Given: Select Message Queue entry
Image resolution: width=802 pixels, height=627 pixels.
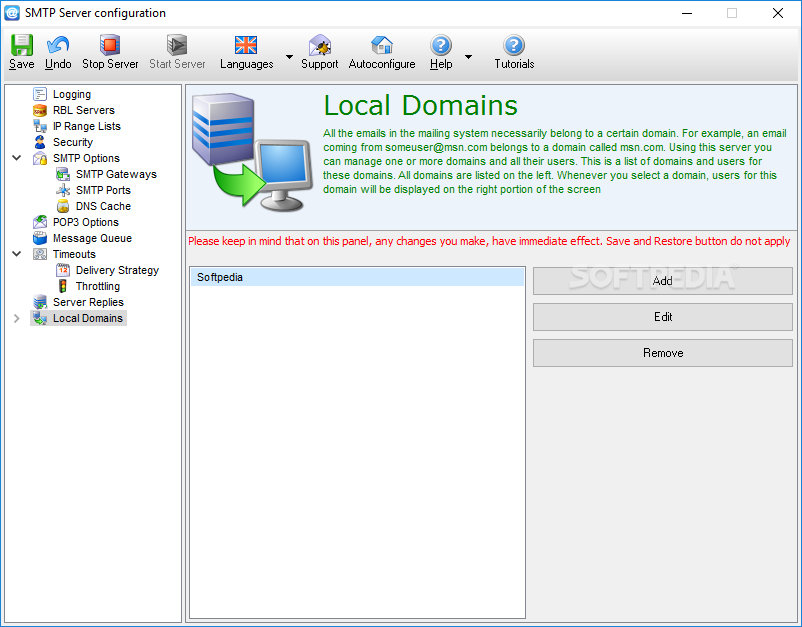Looking at the screenshot, I should [92, 238].
